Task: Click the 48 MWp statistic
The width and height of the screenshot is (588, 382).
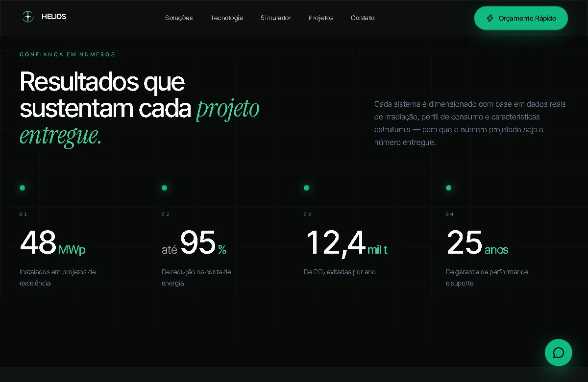Action: [x=52, y=243]
